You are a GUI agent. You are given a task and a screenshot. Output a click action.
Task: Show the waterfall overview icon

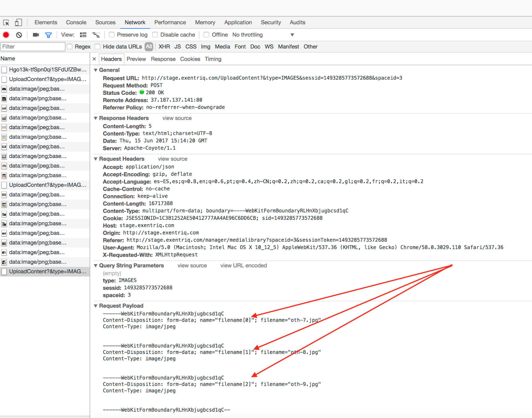tap(96, 35)
